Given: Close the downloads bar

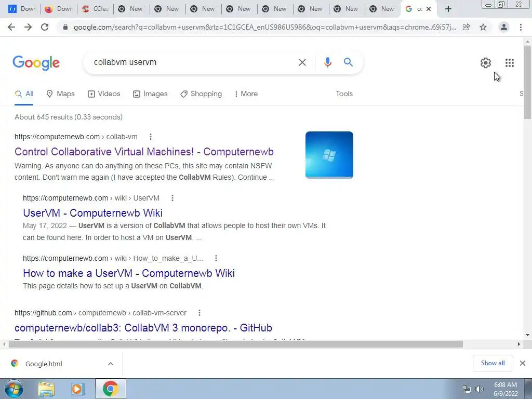Looking at the screenshot, I should click(x=523, y=363).
